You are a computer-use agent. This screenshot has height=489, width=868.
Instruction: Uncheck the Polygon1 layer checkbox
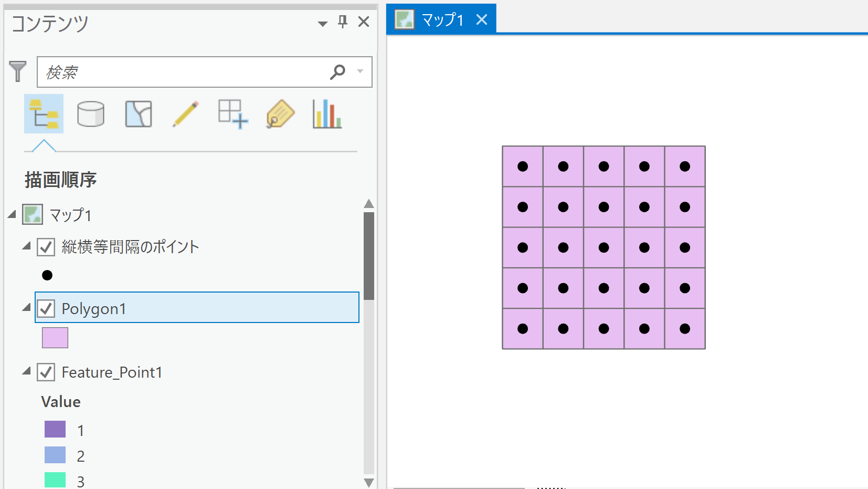coord(46,308)
